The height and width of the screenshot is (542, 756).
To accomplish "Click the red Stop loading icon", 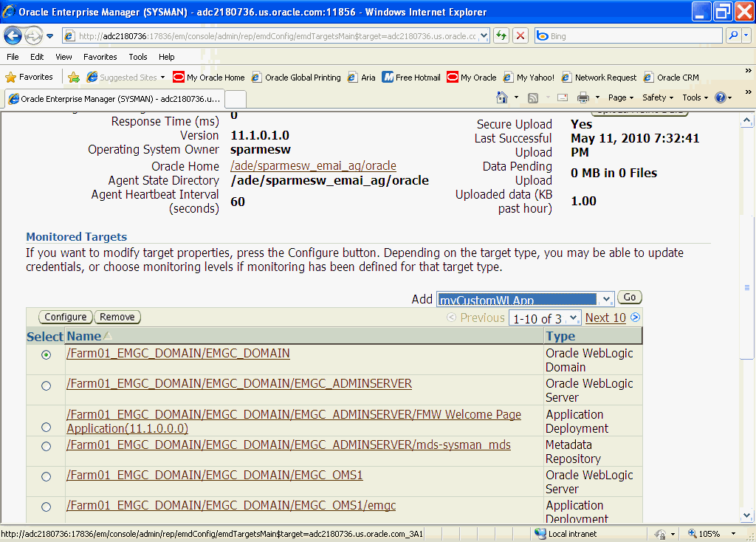I will [x=520, y=35].
